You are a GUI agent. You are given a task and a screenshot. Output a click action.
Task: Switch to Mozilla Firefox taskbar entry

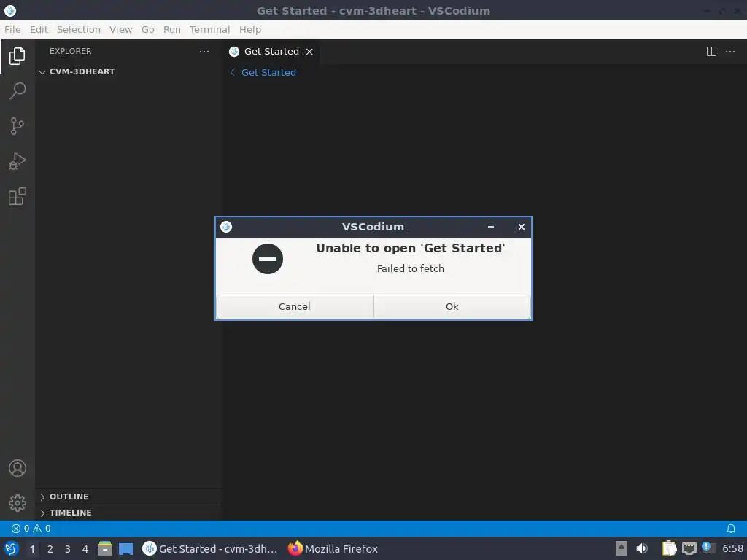(x=333, y=548)
